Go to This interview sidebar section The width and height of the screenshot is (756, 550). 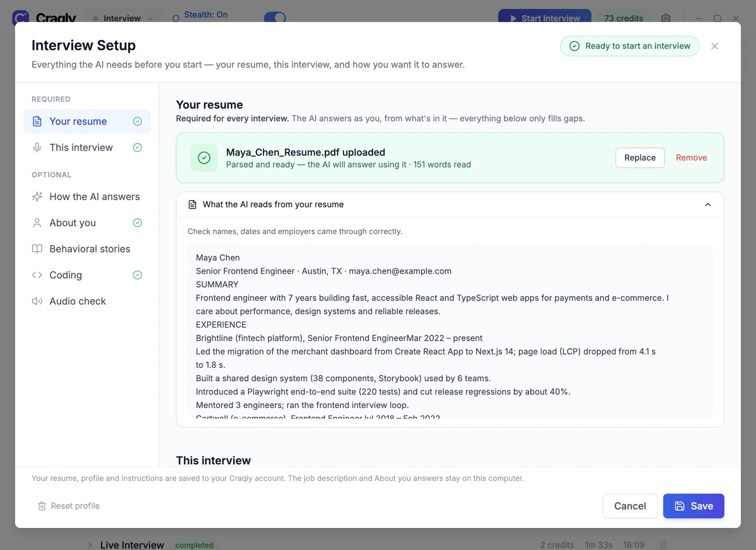[87, 147]
